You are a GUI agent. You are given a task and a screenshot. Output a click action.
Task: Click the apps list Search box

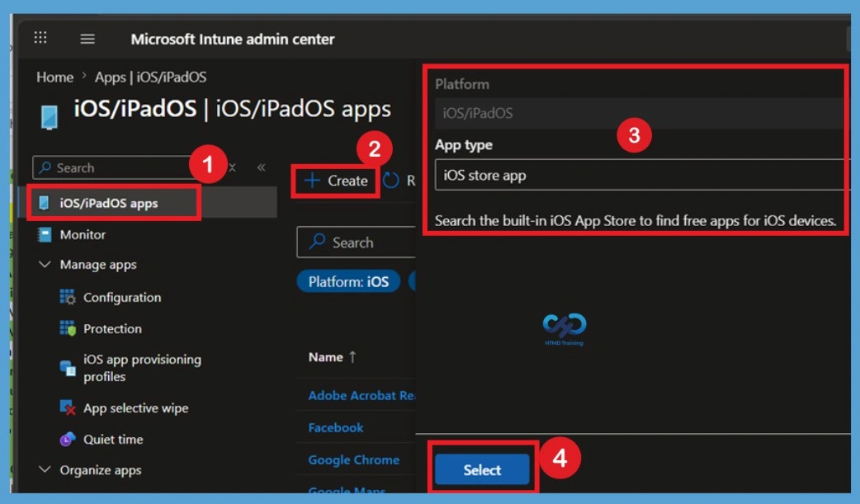(357, 242)
